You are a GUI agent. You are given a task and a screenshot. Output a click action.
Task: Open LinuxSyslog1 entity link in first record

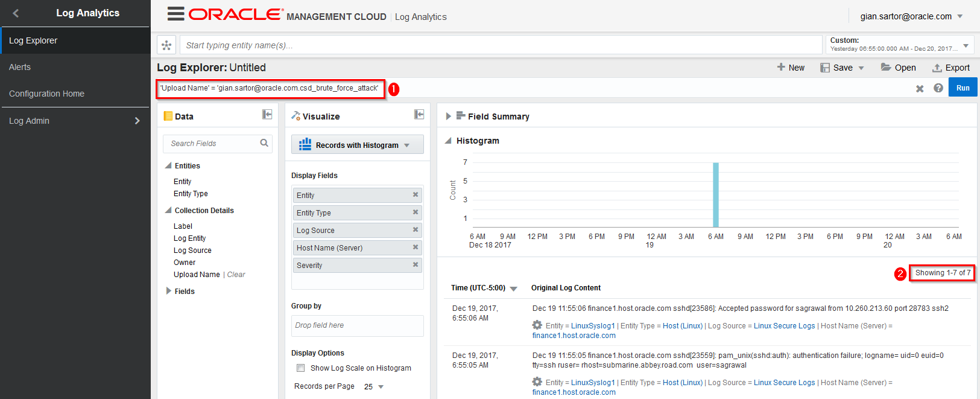click(x=593, y=325)
